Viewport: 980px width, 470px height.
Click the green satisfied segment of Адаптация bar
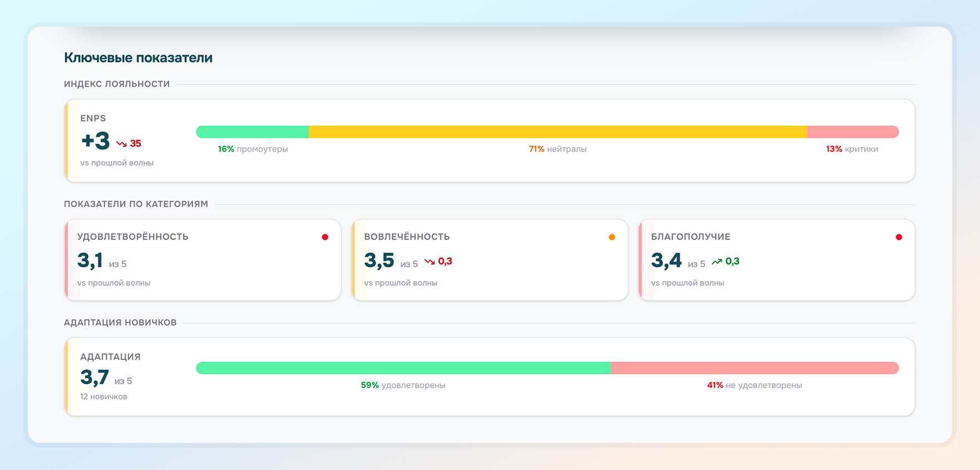pos(404,368)
